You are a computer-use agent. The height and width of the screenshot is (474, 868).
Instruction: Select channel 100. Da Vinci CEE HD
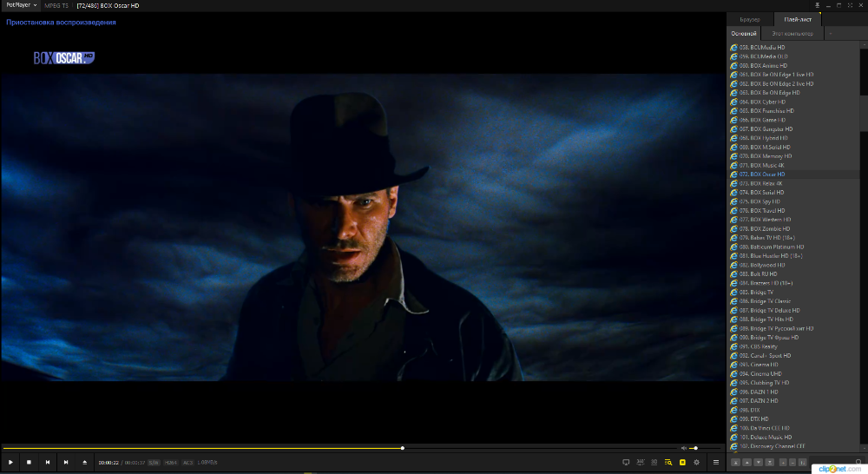tap(794, 428)
